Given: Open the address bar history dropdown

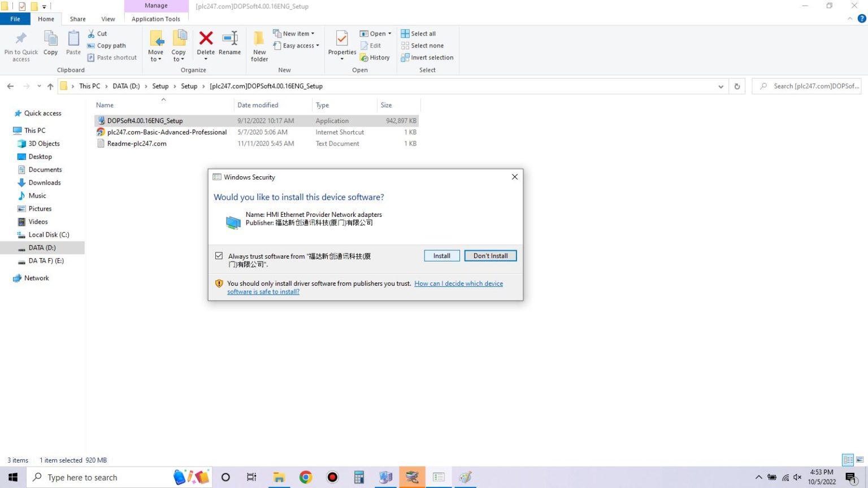Looking at the screenshot, I should point(721,86).
